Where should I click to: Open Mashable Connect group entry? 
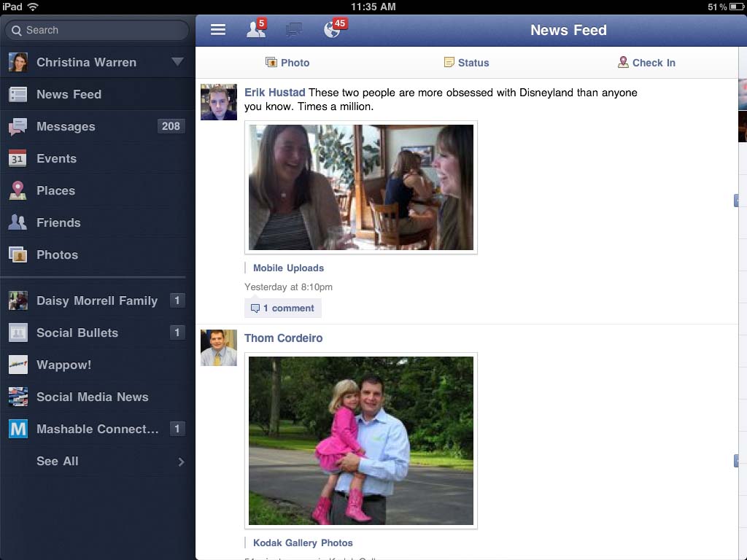(97, 429)
